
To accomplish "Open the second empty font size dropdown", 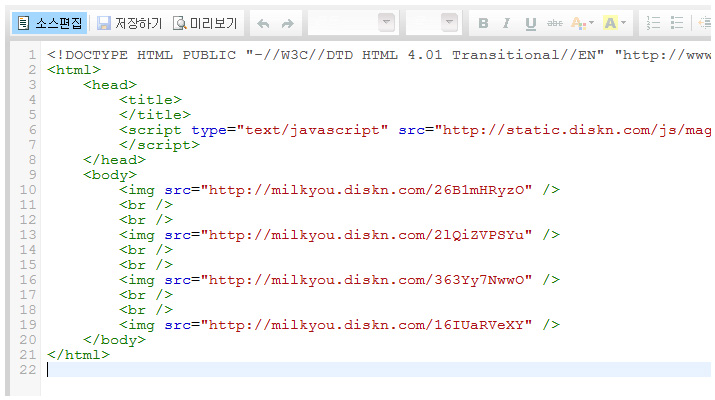I will (432, 23).
